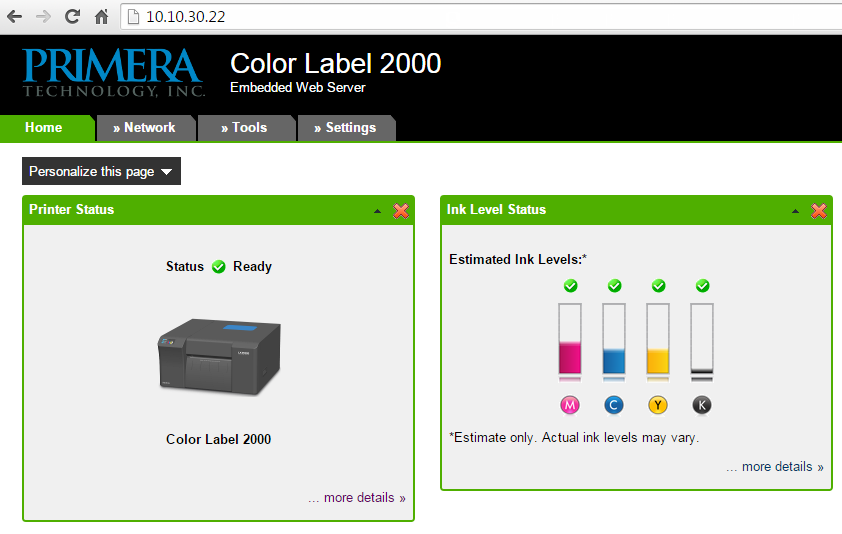This screenshot has height=534, width=842.
Task: Click the Estimated Ink Levels label
Action: 518,259
